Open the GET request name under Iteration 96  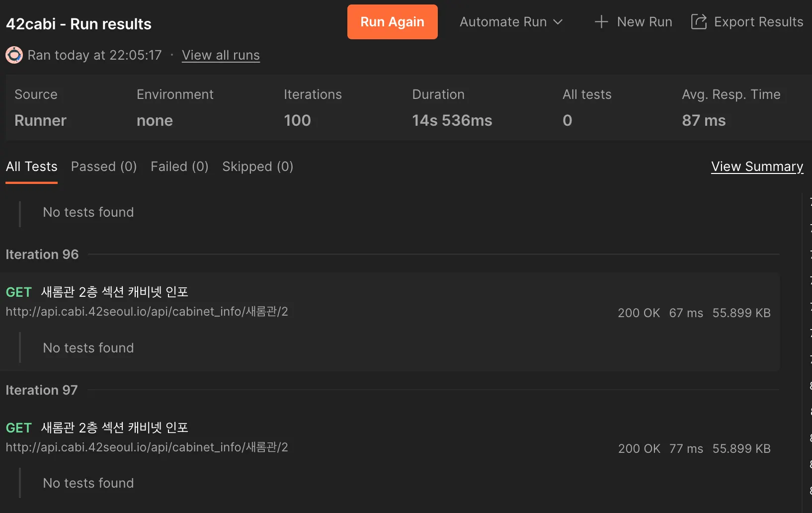[115, 292]
